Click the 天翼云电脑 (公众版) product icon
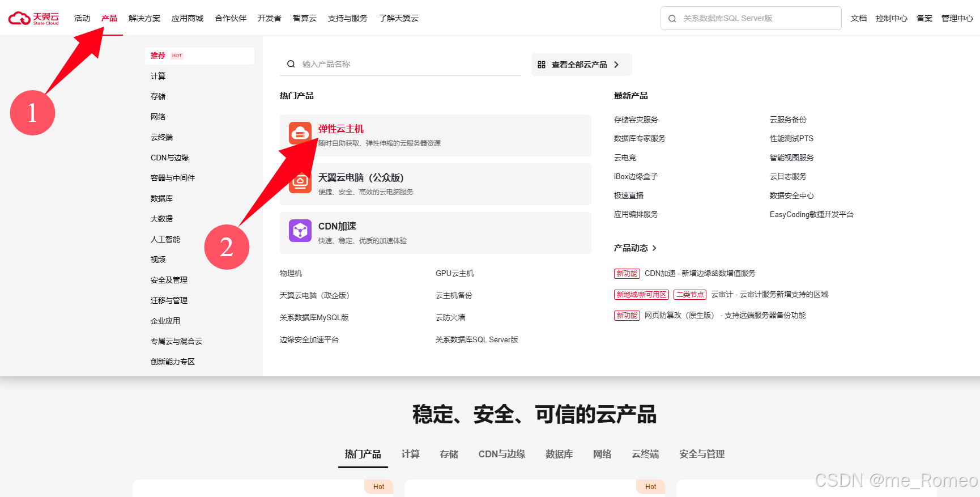Viewport: 980px width, 497px height. tap(300, 182)
